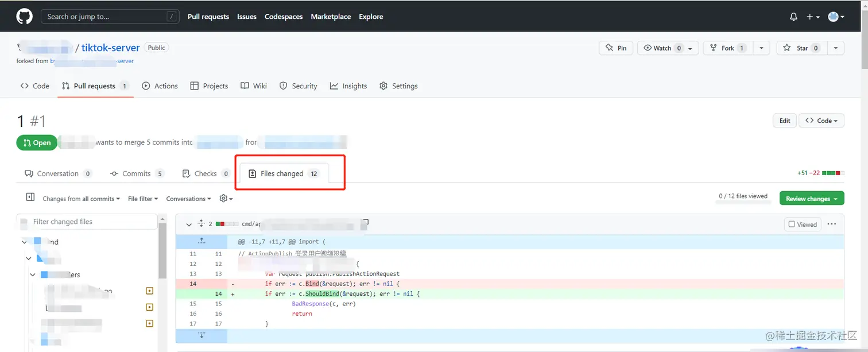Open the Checks tab

206,173
